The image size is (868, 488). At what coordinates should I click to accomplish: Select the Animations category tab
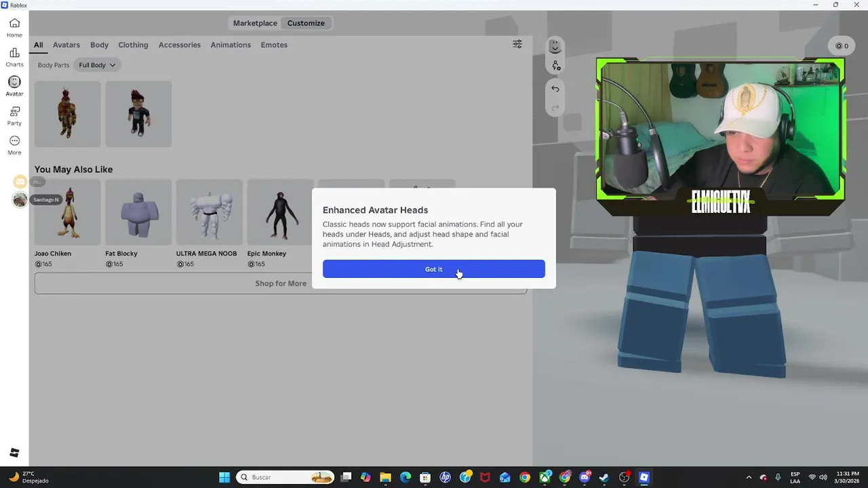pos(231,45)
